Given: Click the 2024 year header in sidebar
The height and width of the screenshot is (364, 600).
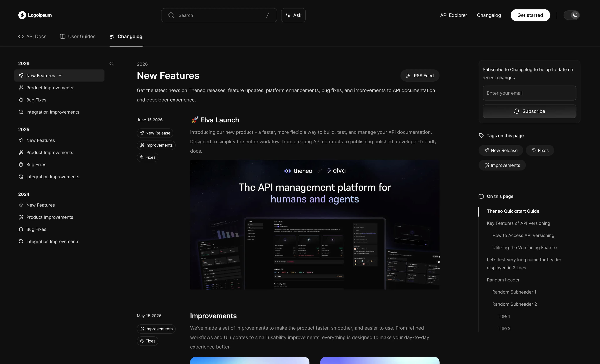Looking at the screenshot, I should (24, 194).
